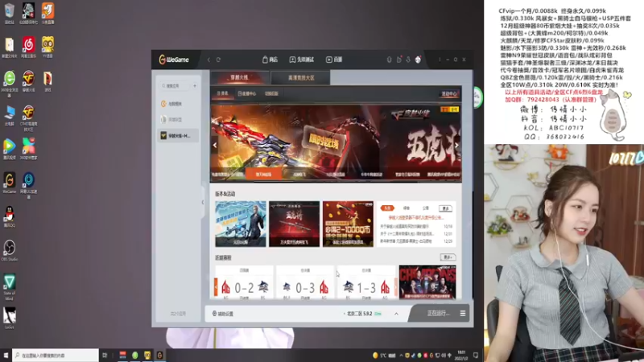Open the Tencent QQ penguin desktop icon

(x=10, y=216)
